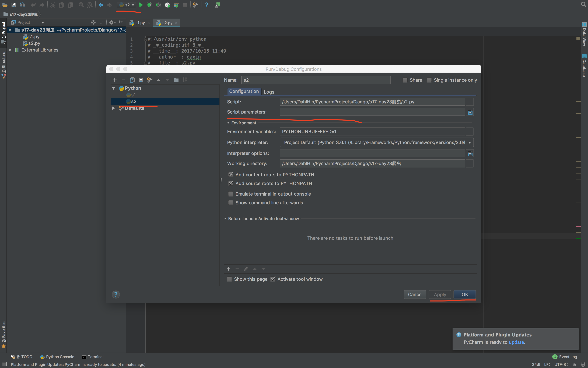Uncheck Add content roots to PYTHONPATH
This screenshot has width=588, height=368.
[x=231, y=175]
